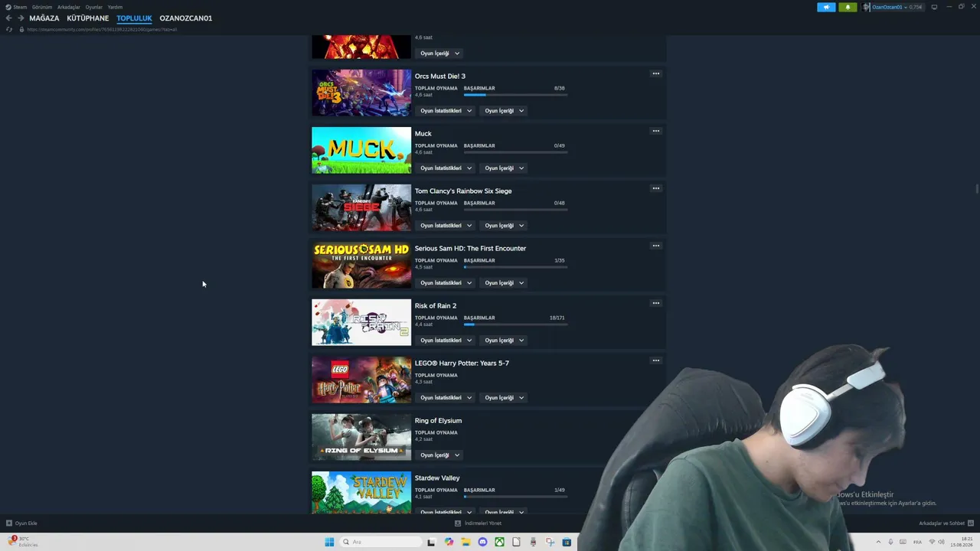Click Orcs Must Die! 3 achievements progress bar
Screen dimensions: 980x551
[x=515, y=95]
